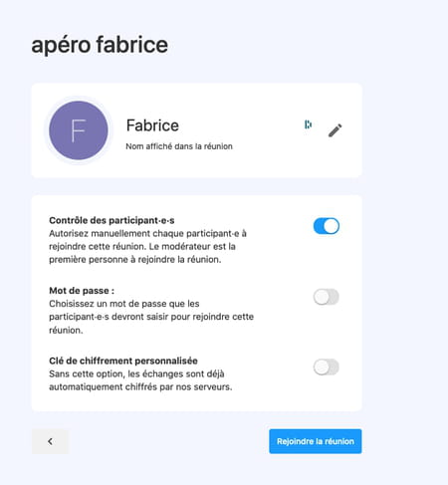Click the Fabrice display name text
The height and width of the screenshot is (485, 448).
pyautogui.click(x=152, y=125)
